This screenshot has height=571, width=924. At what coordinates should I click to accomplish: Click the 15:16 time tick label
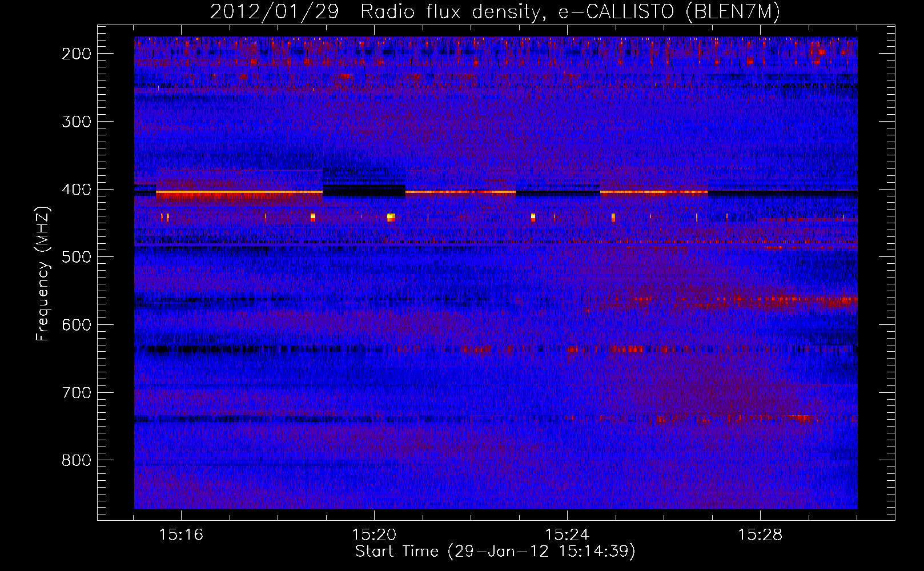(x=181, y=535)
